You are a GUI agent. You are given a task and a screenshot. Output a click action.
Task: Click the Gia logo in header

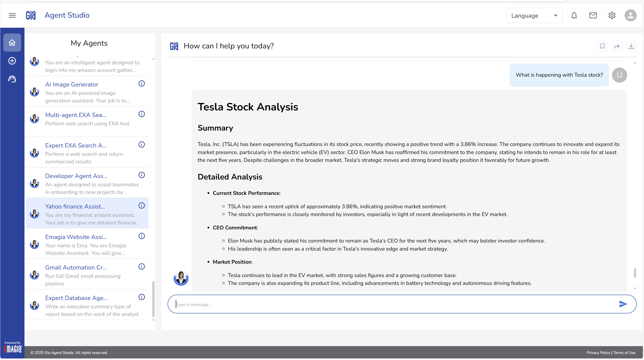pyautogui.click(x=31, y=15)
